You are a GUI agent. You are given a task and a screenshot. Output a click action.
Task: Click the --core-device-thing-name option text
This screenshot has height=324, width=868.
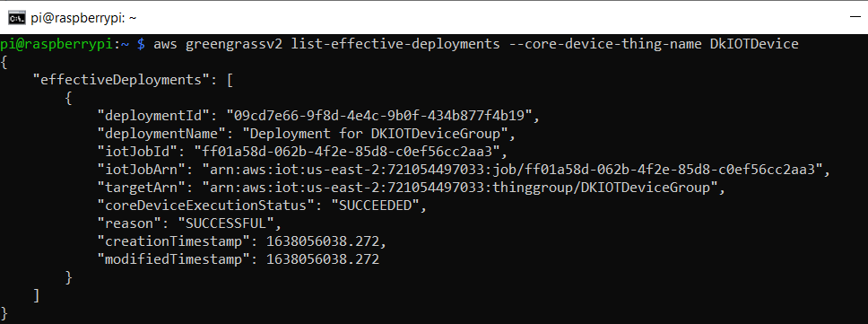coord(605,44)
